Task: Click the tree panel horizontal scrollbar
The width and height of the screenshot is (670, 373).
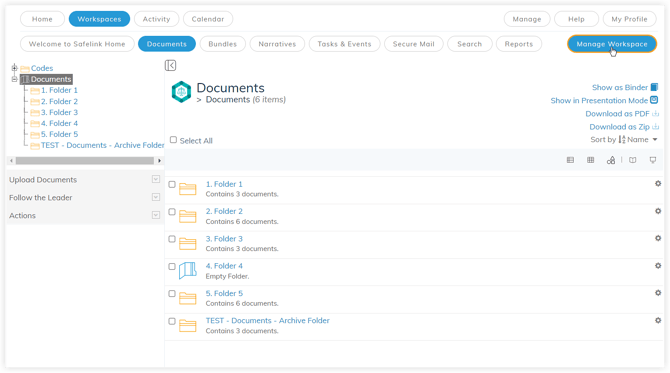Action: pyautogui.click(x=85, y=161)
